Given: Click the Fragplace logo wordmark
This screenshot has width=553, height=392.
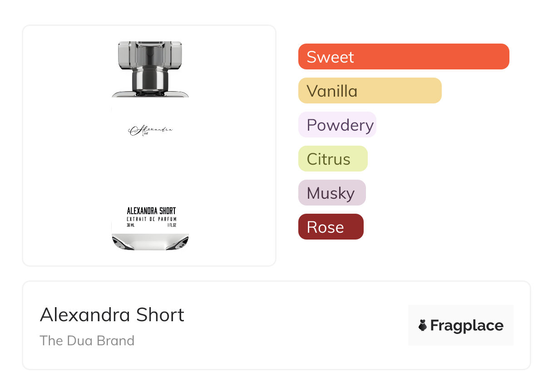Looking at the screenshot, I should [467, 326].
